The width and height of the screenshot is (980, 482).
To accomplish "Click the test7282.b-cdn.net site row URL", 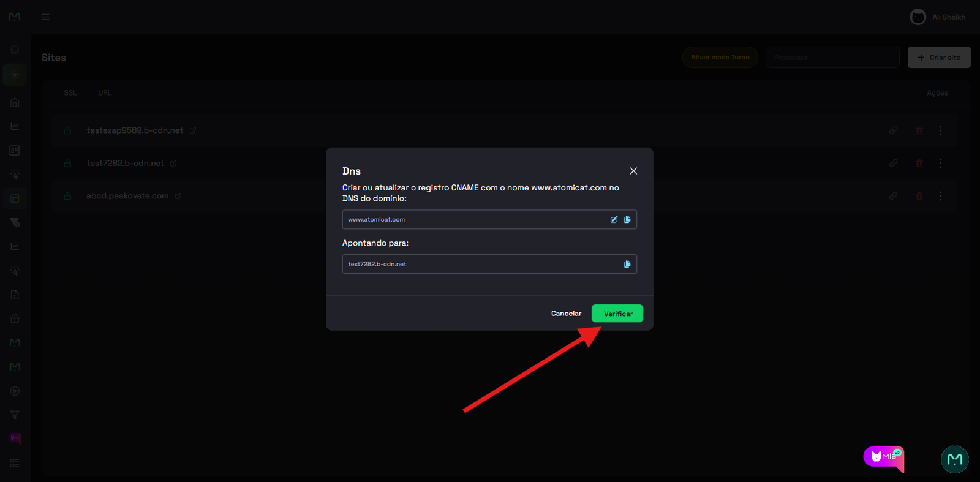I will click(x=125, y=163).
